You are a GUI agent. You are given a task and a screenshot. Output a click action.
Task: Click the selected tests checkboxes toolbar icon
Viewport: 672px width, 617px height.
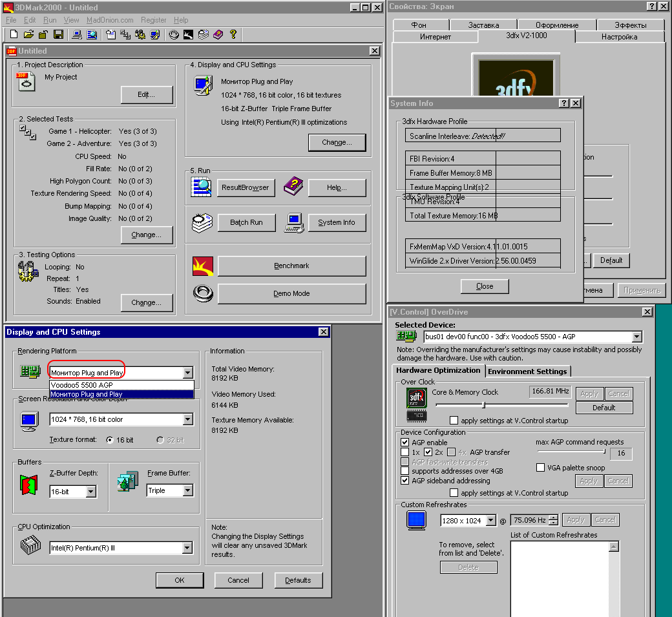[x=125, y=35]
